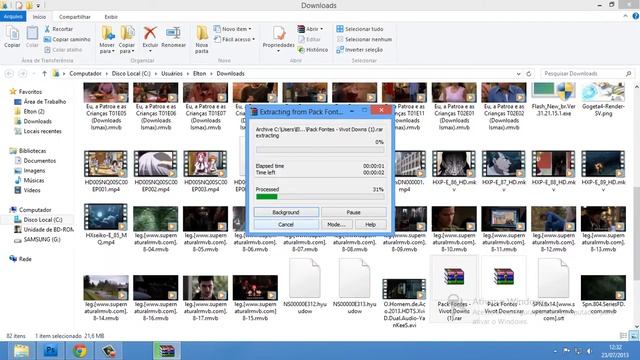Select SAMSUNG (G:) drive

click(37, 240)
